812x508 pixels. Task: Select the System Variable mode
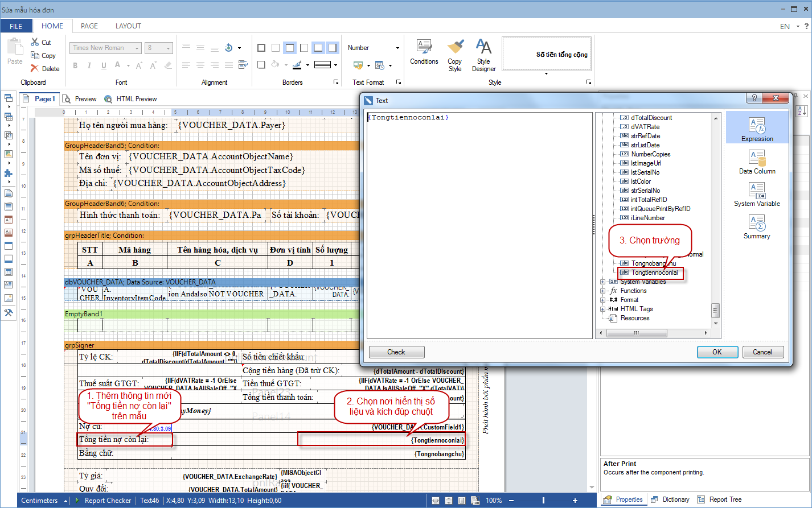[x=757, y=195]
